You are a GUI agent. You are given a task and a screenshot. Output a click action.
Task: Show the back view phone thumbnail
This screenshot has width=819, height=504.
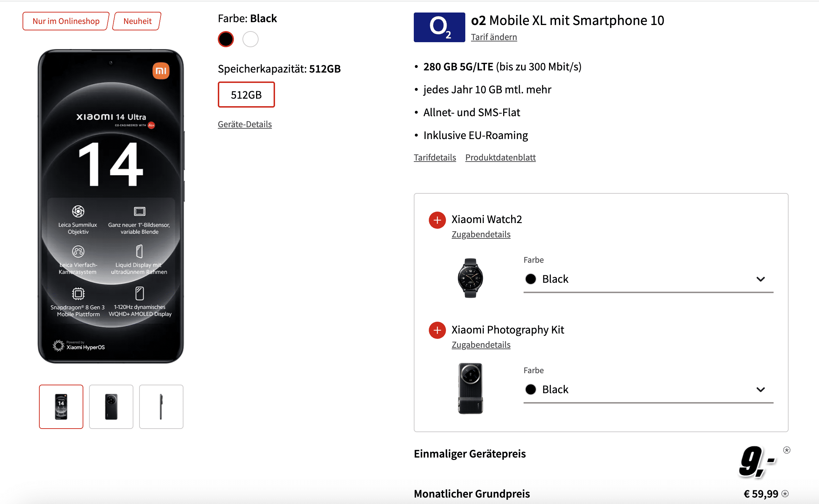click(111, 407)
